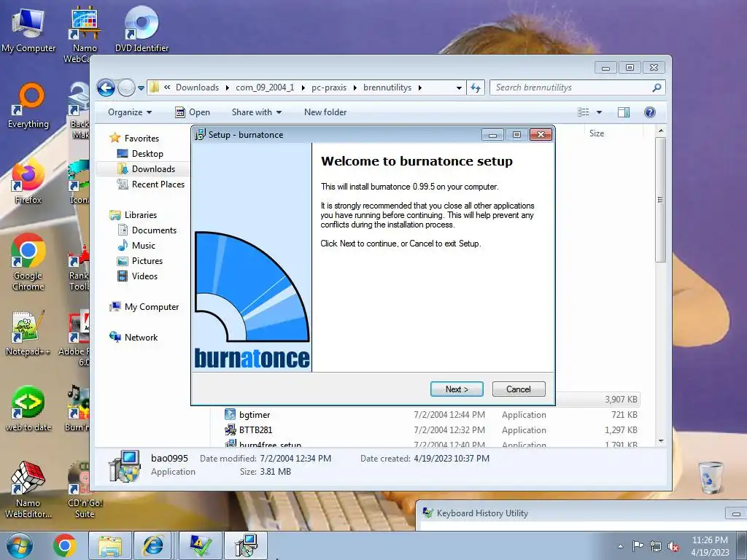Go back in Explorer navigation
Image resolution: width=747 pixels, height=560 pixels.
click(106, 87)
